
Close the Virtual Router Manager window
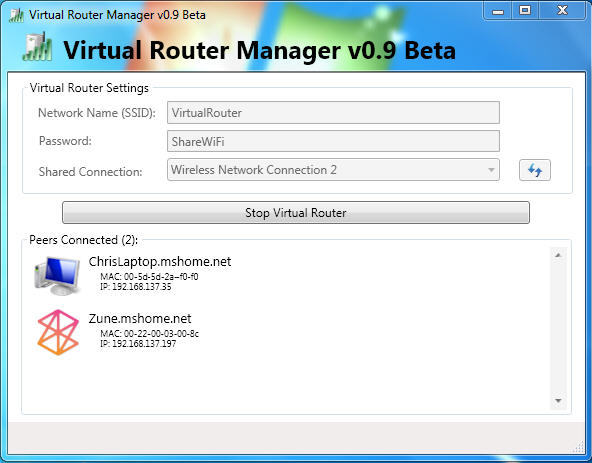tap(563, 11)
